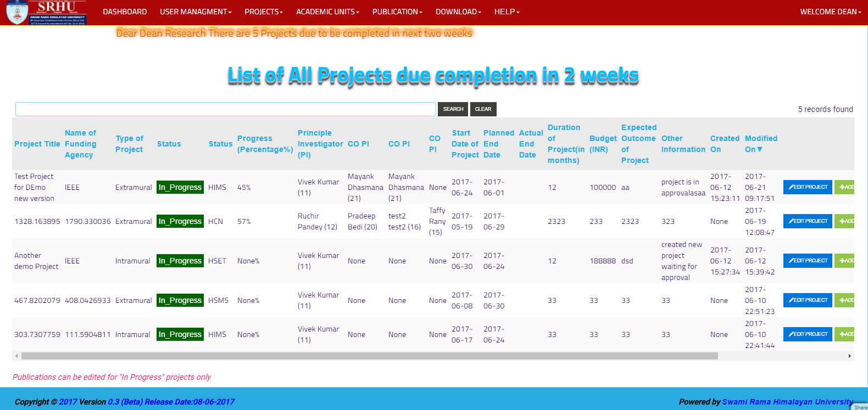Click In_Progress badge for Test Project row

click(180, 187)
